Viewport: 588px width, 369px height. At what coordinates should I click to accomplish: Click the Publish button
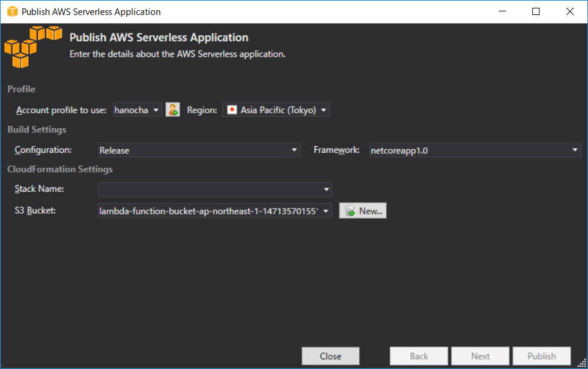click(x=542, y=356)
